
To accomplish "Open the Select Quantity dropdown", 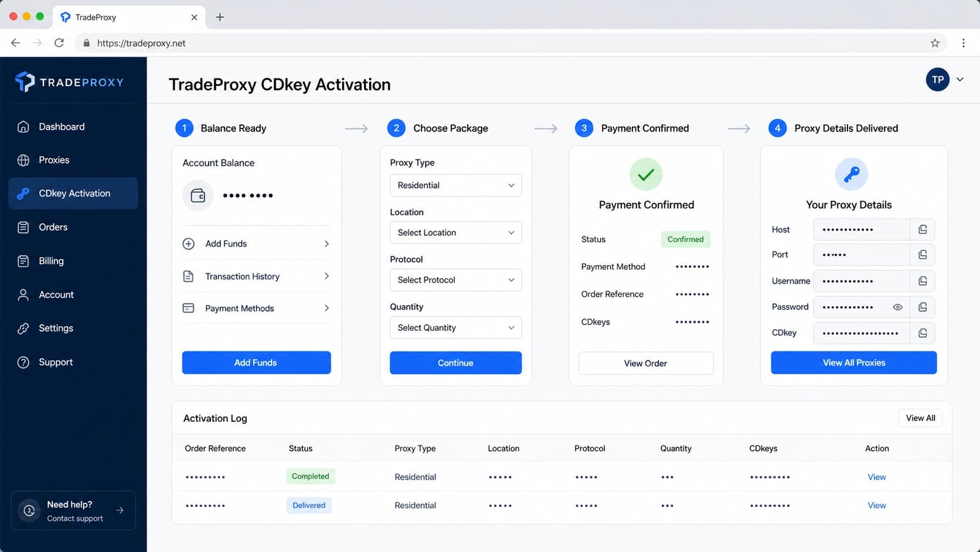I will pos(456,328).
